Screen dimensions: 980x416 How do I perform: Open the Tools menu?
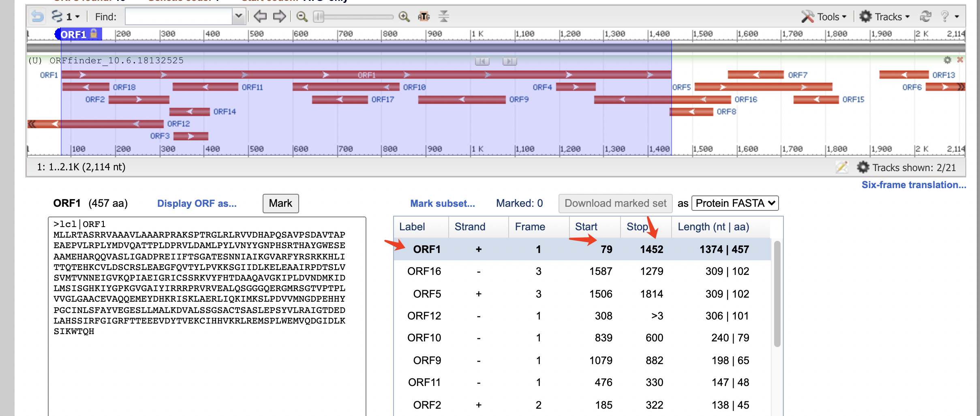pos(828,16)
